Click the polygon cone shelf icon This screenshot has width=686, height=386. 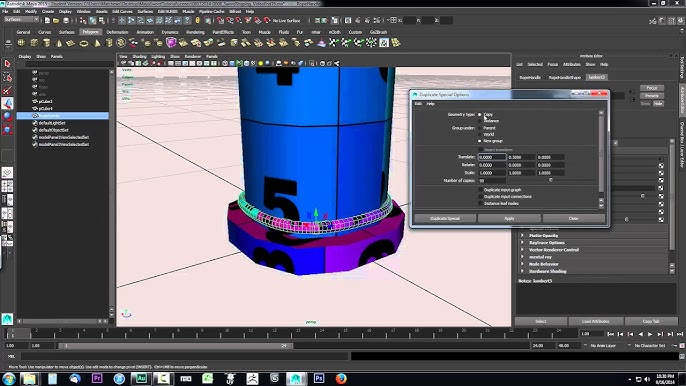(x=59, y=43)
